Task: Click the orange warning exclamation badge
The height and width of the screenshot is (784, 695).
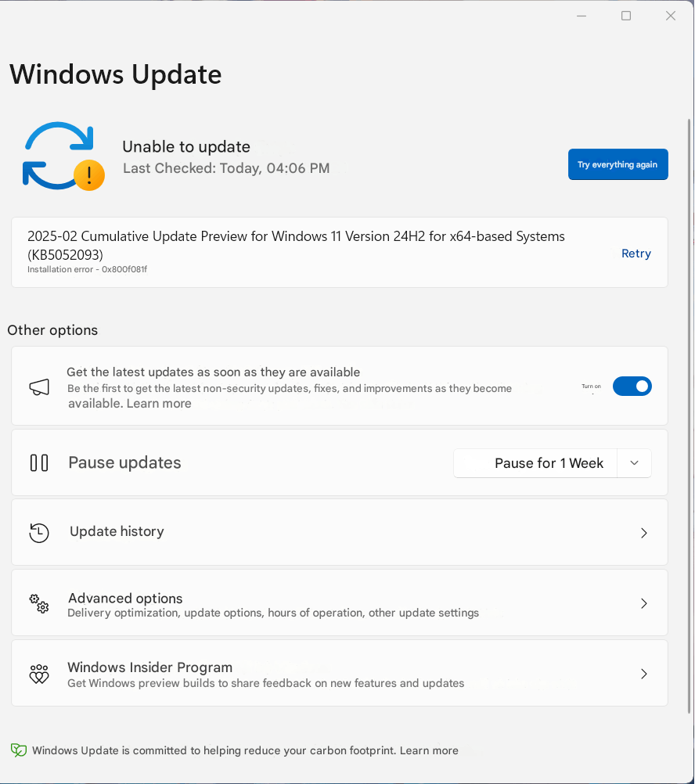Action: 89,175
